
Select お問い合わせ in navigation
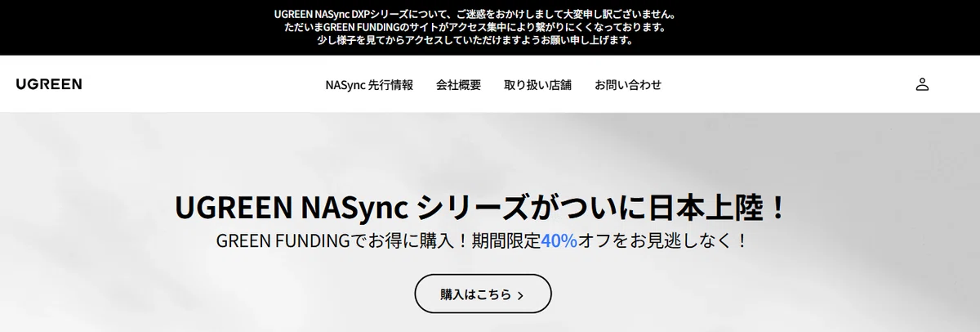point(628,84)
